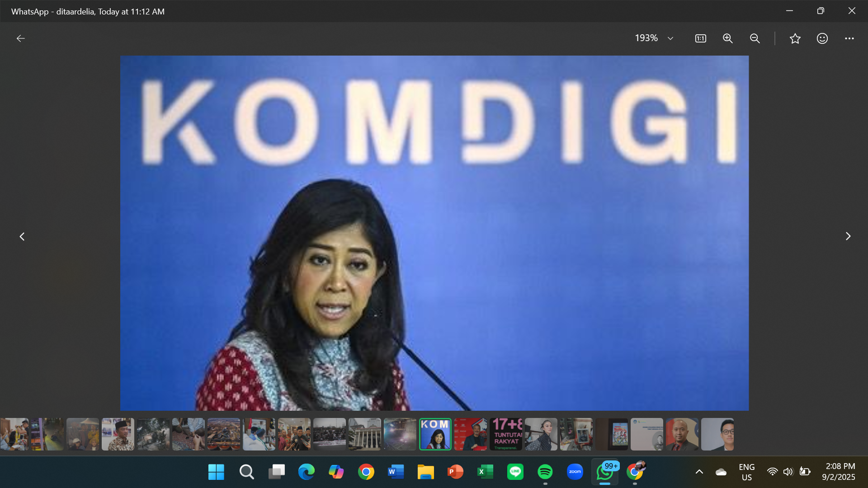
Task: Click the KOMDIGI photo in the viewer
Action: 434,233
